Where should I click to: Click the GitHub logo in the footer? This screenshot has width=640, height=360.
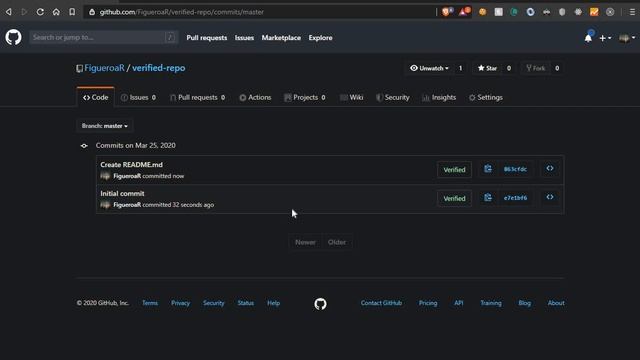[320, 304]
